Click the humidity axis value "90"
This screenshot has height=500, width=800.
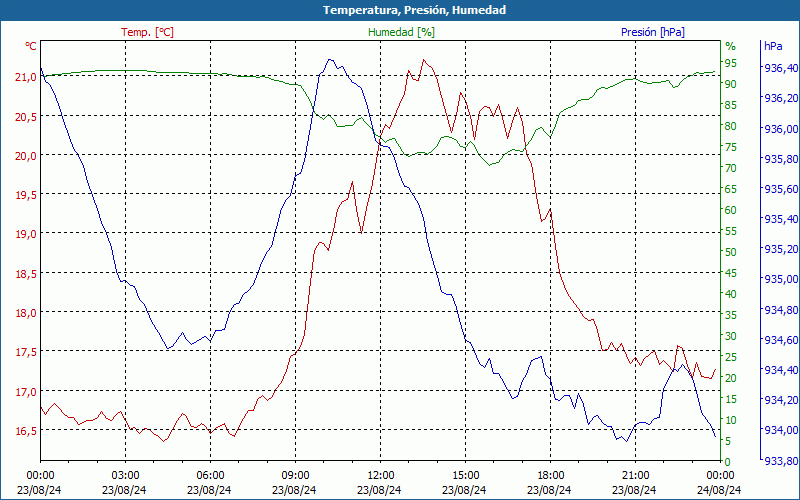coord(731,84)
